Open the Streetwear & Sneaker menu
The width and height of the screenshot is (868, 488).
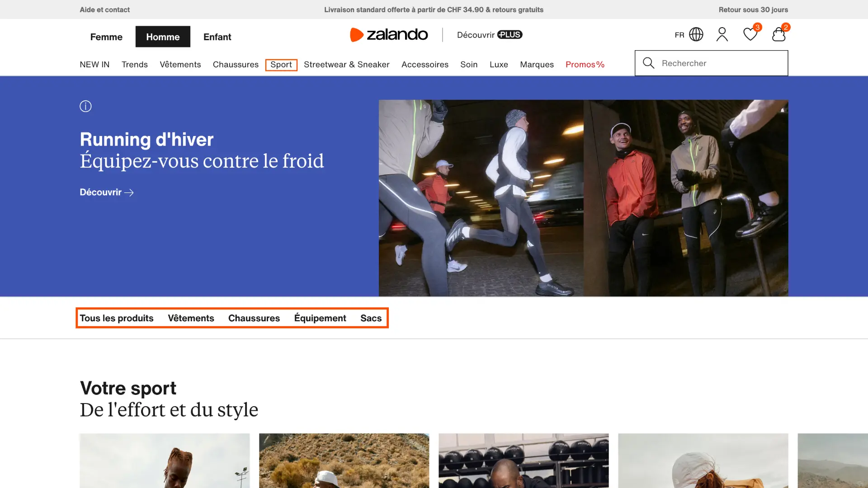point(347,65)
